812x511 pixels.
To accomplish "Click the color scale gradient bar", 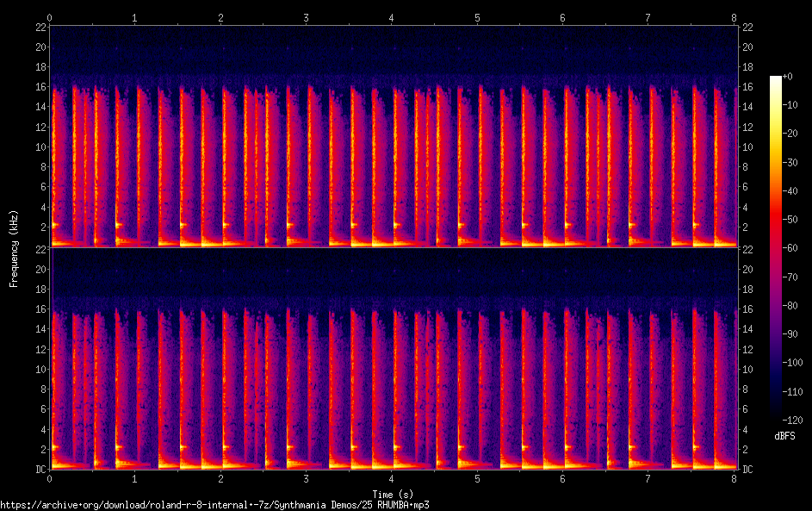I will click(x=775, y=247).
